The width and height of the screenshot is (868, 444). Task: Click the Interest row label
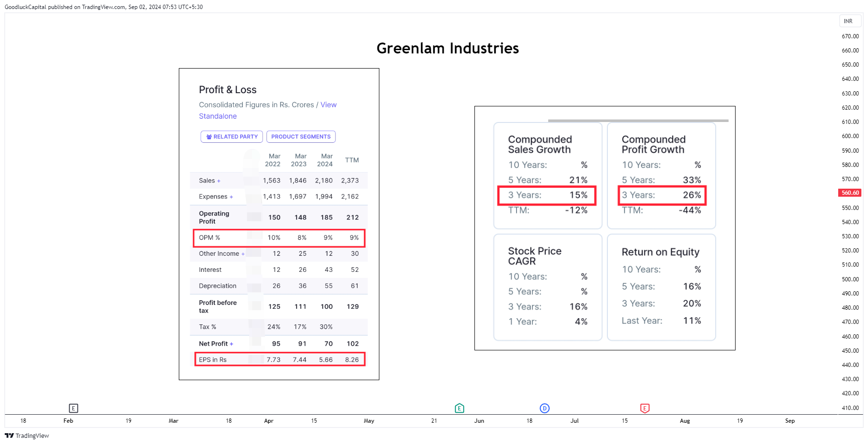210,270
